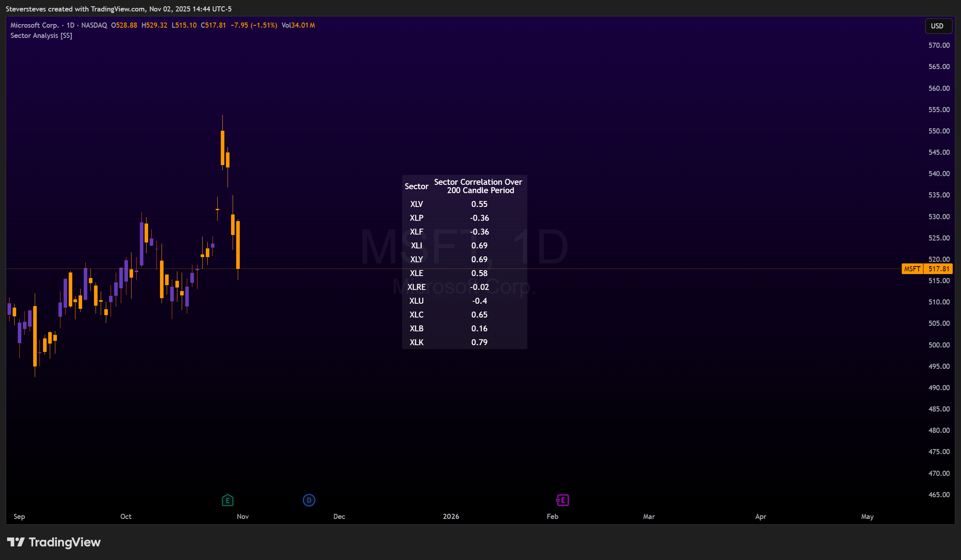Click the 0.16 correlation value
961x560 pixels.
(x=480, y=329)
